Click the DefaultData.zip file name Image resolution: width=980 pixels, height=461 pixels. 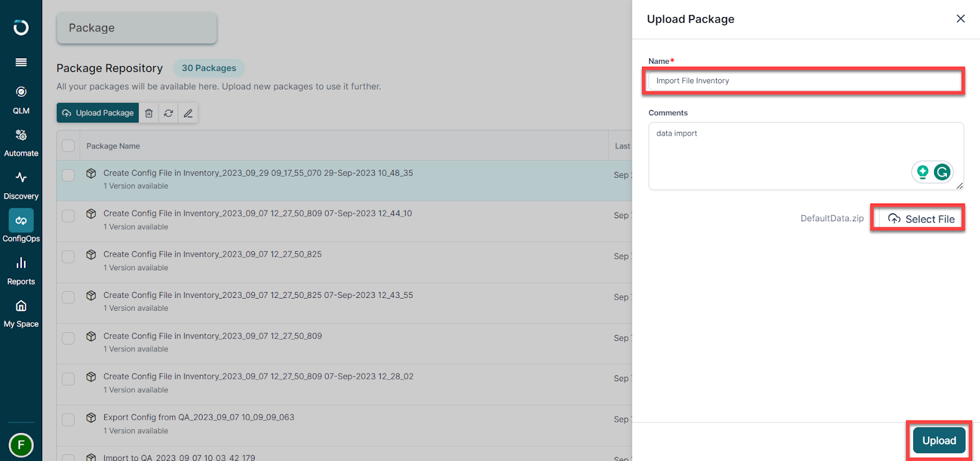coord(832,218)
